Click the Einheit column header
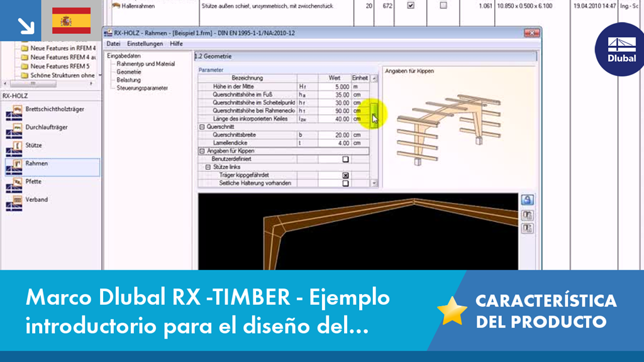644x362 pixels. click(x=360, y=78)
